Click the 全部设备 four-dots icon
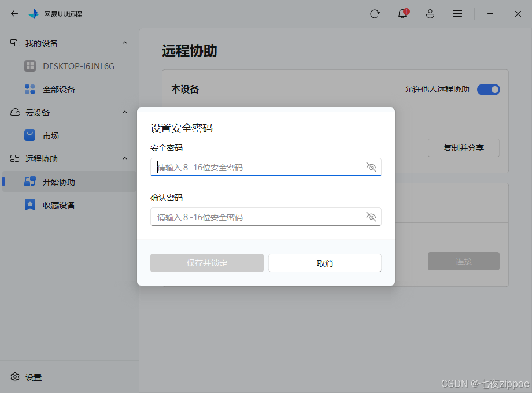This screenshot has width=532, height=393. point(30,89)
